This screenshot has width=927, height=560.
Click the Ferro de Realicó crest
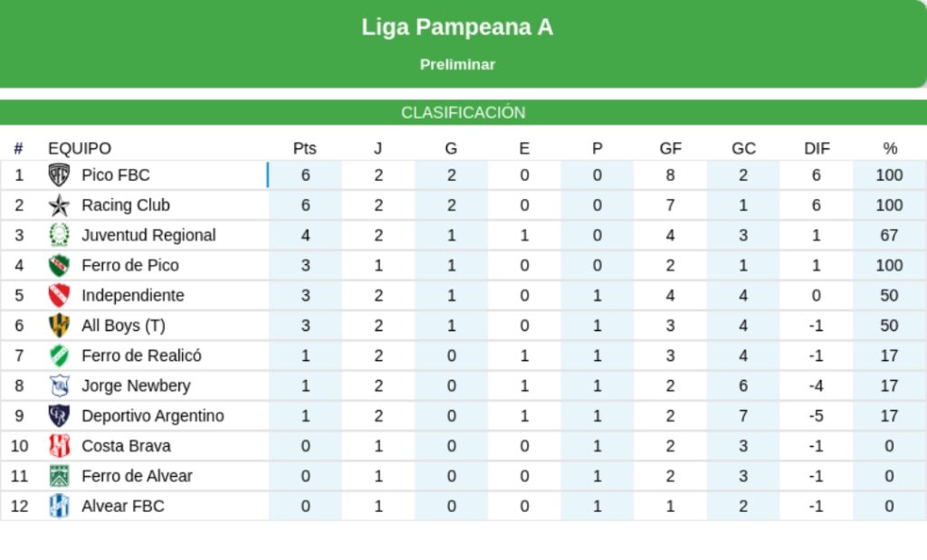click(59, 356)
